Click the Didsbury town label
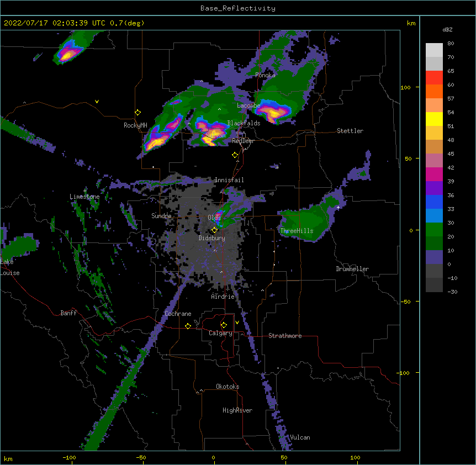The image size is (476, 465). pos(211,238)
